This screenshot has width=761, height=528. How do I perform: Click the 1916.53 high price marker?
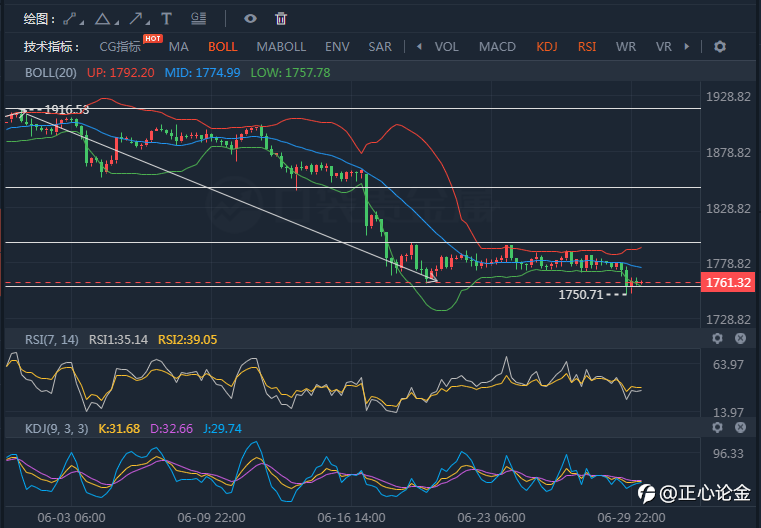(66, 110)
